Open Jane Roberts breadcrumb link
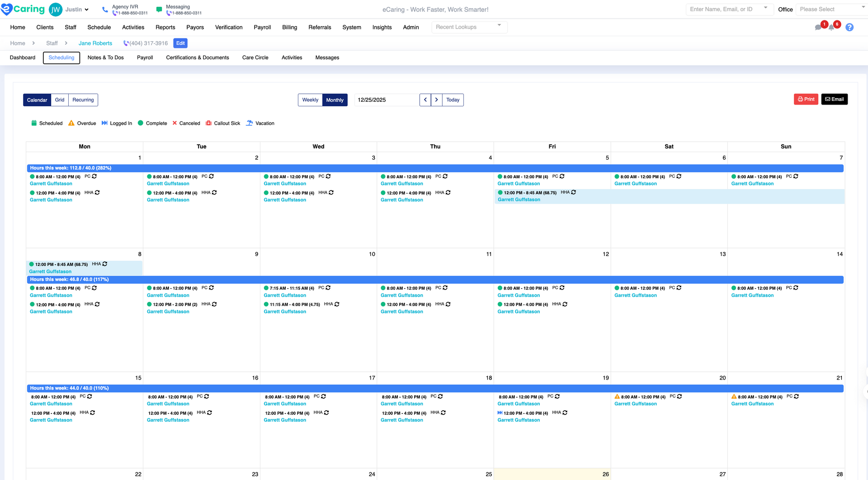868x480 pixels. click(x=95, y=43)
